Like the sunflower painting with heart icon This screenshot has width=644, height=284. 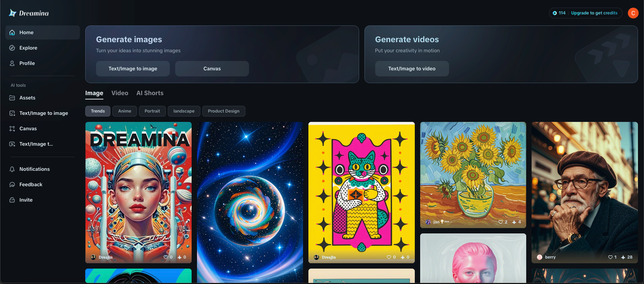[x=501, y=222]
